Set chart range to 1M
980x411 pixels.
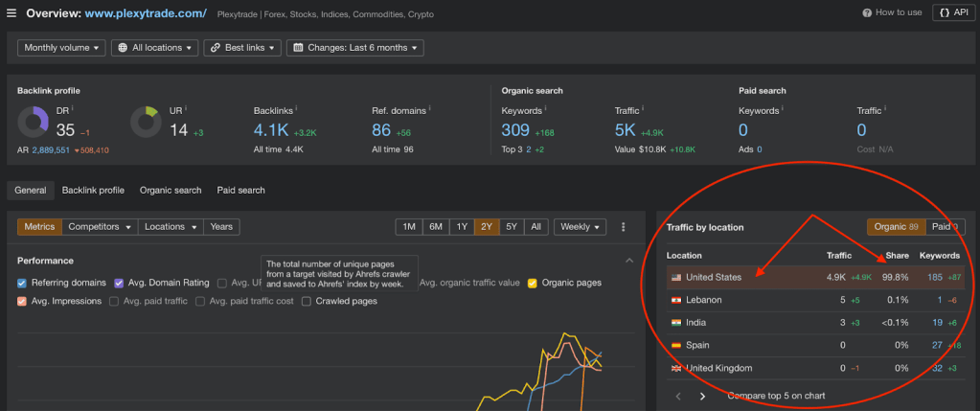(409, 227)
